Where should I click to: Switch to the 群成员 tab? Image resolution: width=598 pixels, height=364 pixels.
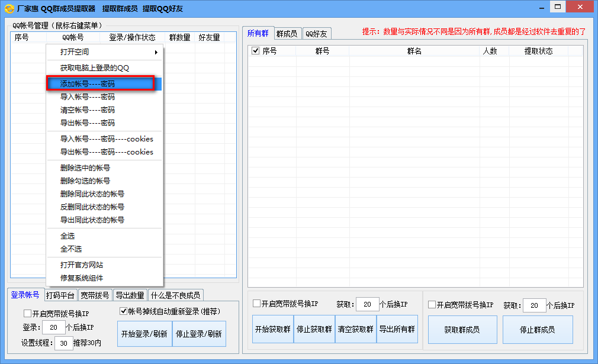point(287,34)
